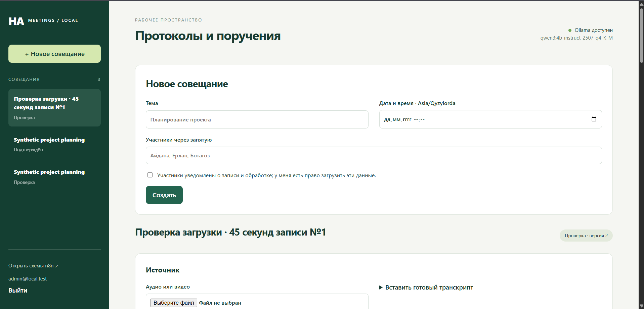Click the meetings count '3' in sidebar

tap(99, 80)
